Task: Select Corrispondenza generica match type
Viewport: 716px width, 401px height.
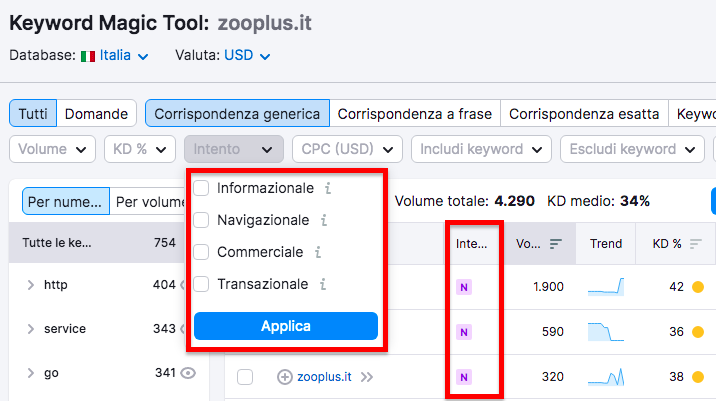Action: point(237,113)
